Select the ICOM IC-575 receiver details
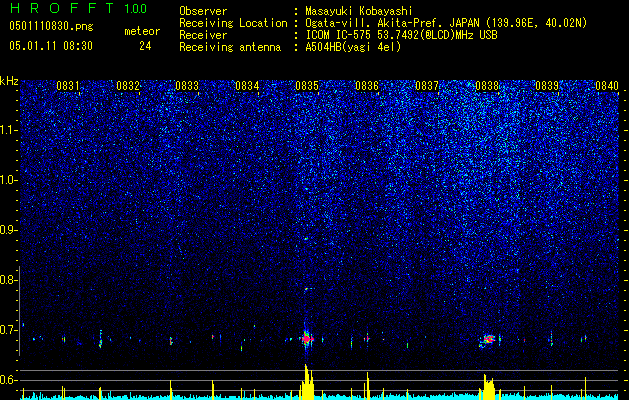 click(x=401, y=35)
